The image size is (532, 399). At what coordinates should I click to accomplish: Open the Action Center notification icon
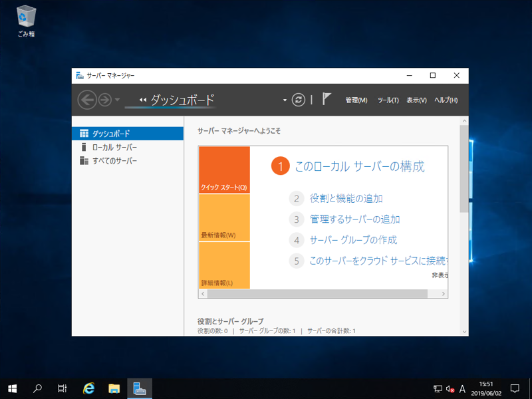point(515,388)
